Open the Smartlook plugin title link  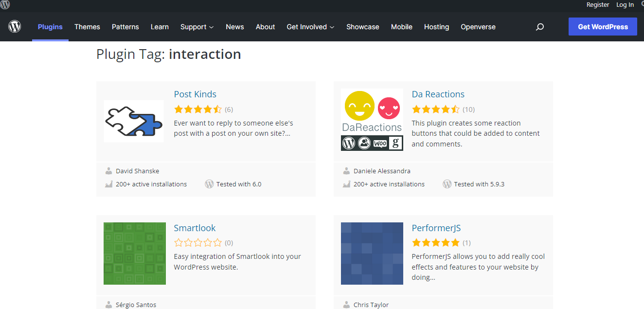(195, 228)
